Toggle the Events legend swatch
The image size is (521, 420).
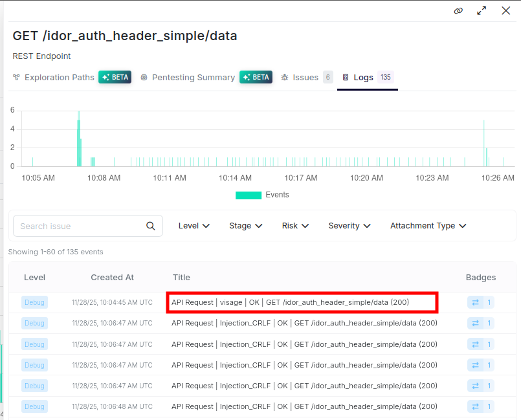click(x=249, y=195)
